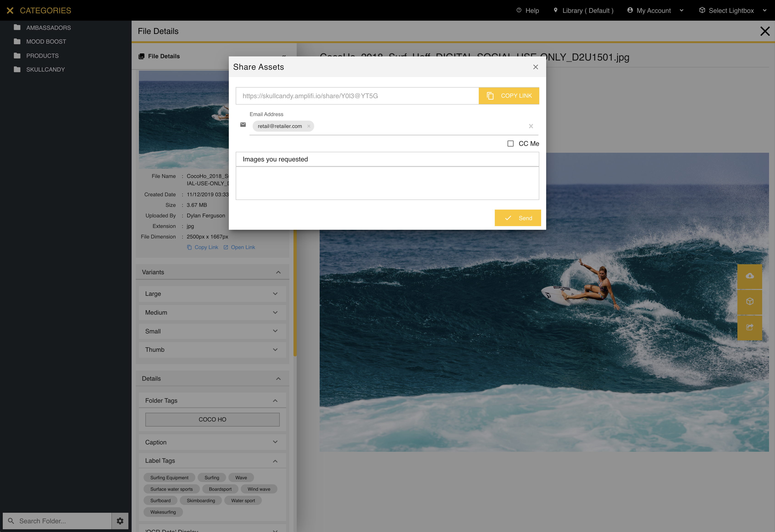Click the small surfer thumbnail in File Details
The height and width of the screenshot is (532, 775).
point(184,119)
